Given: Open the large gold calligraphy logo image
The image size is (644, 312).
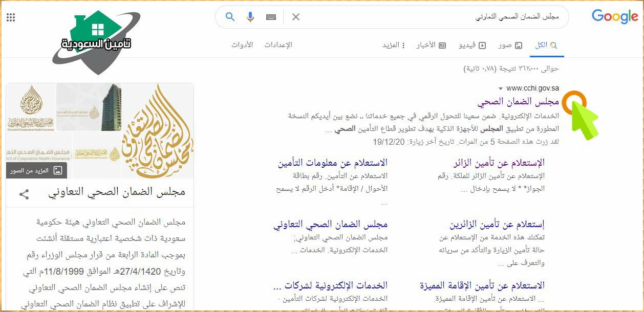Looking at the screenshot, I should point(157,131).
